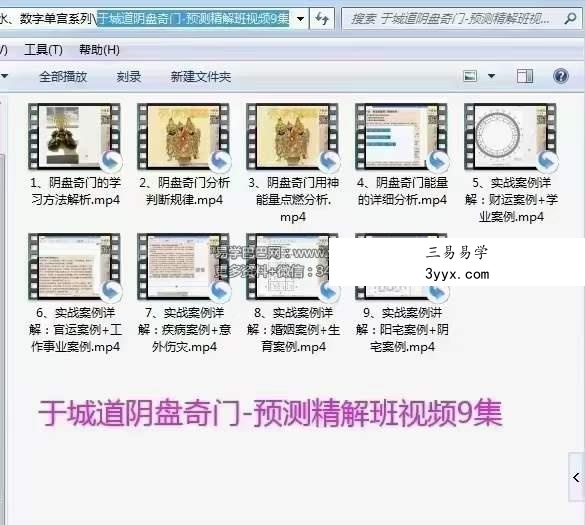Select file name 5、实战案例详解：财运案例+学业案例.mp4
This screenshot has height=525, width=585.
[x=511, y=200]
